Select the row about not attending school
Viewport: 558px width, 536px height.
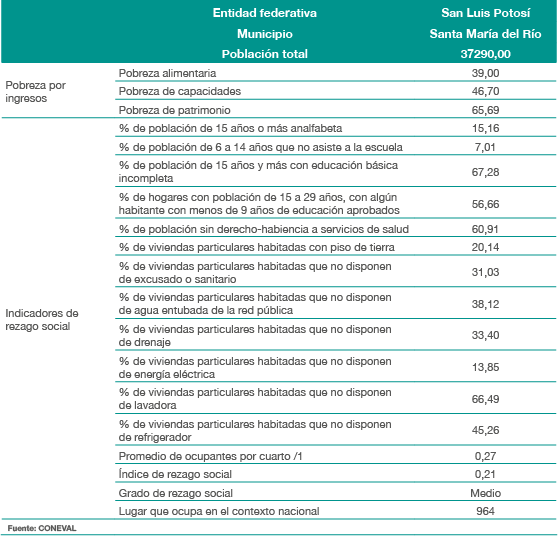point(336,147)
